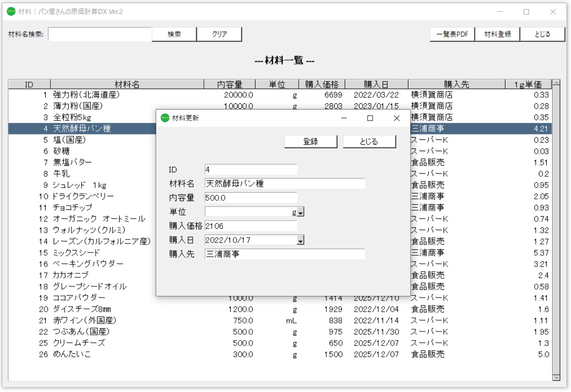
Task: Click とじる in the 材料更新 dialog
Action: click(x=370, y=141)
